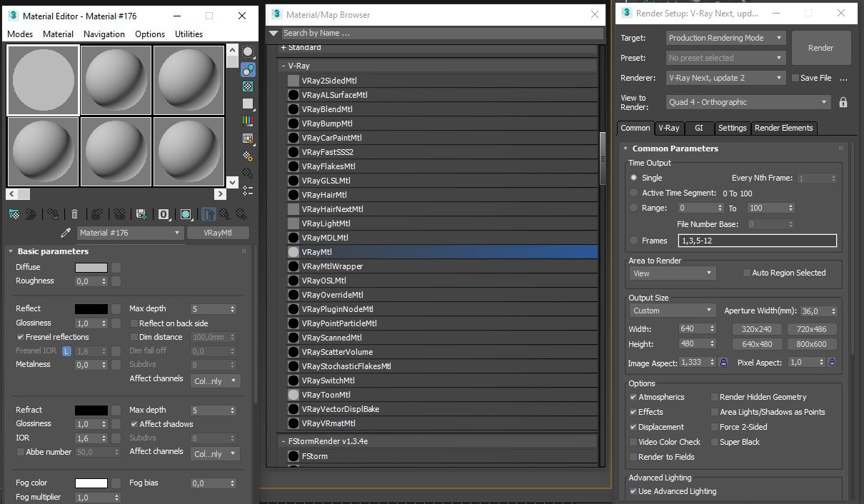864x504 pixels.
Task: Click the Reset Map/Mtl trash icon
Action: tap(74, 213)
